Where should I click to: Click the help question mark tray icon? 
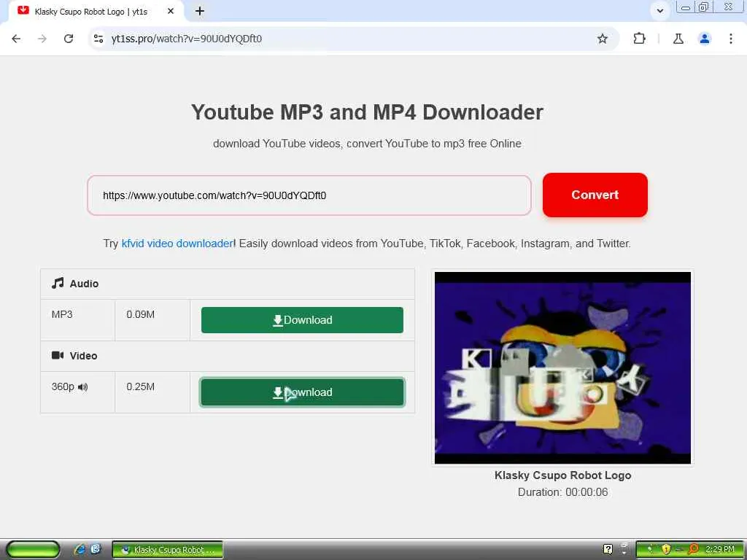pyautogui.click(x=608, y=549)
